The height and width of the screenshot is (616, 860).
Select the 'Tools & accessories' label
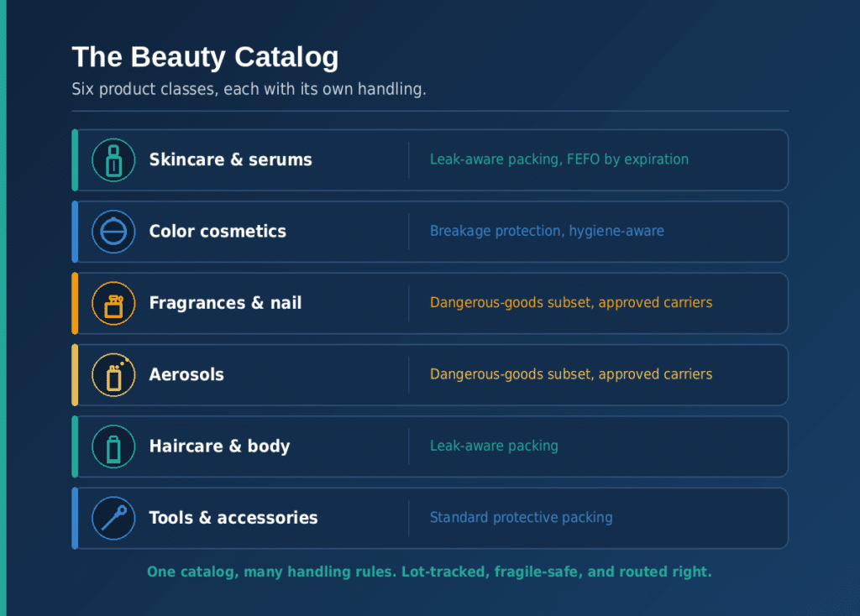click(233, 518)
